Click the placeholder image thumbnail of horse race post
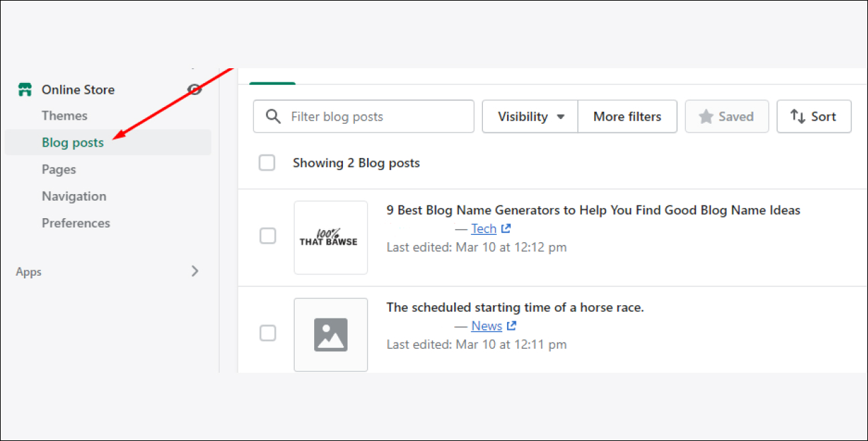The image size is (868, 441). pos(331,335)
